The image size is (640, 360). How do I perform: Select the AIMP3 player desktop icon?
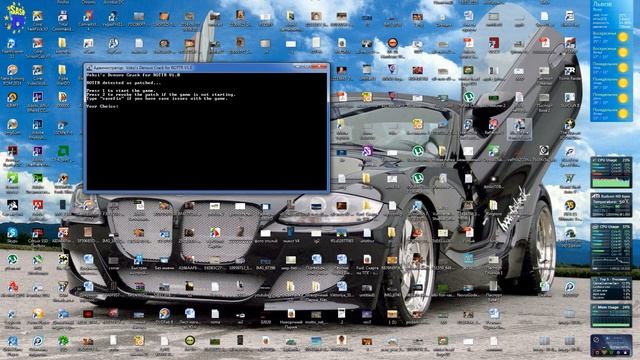12,101
